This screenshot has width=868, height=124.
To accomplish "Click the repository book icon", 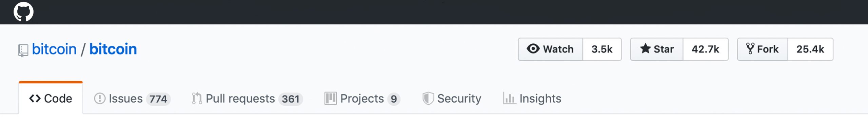I will click(23, 50).
